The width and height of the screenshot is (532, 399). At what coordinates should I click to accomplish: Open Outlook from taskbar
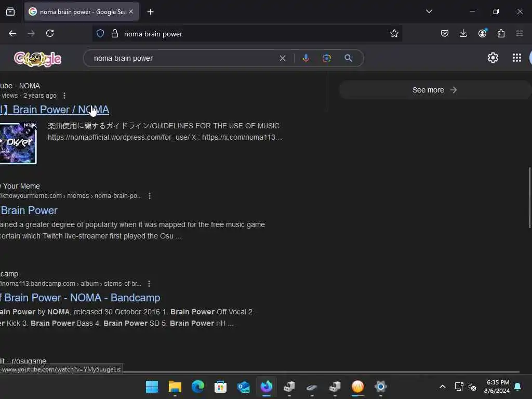(244, 387)
